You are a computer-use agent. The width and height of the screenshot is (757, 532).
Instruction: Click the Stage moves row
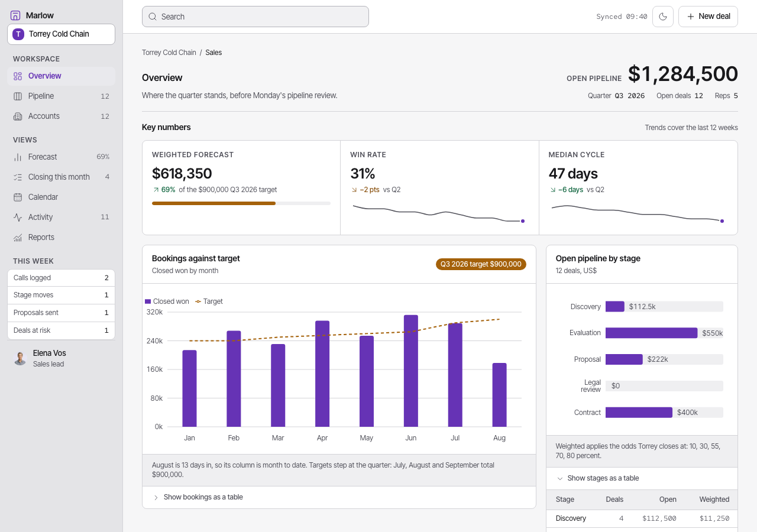(x=61, y=295)
